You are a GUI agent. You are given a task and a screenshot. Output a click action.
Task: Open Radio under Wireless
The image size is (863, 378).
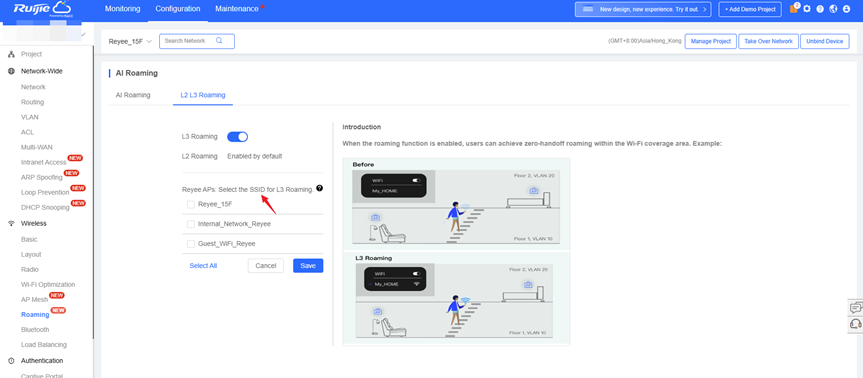(30, 270)
